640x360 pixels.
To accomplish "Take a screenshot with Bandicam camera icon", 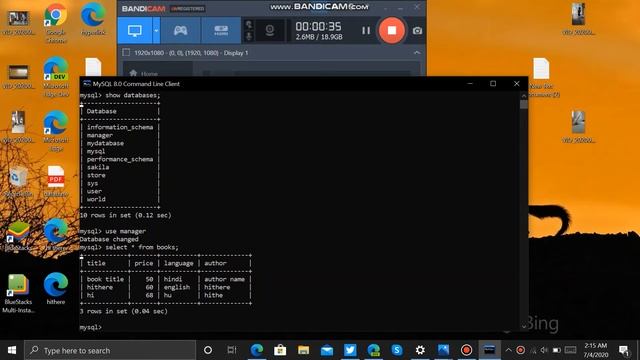I will tap(417, 31).
